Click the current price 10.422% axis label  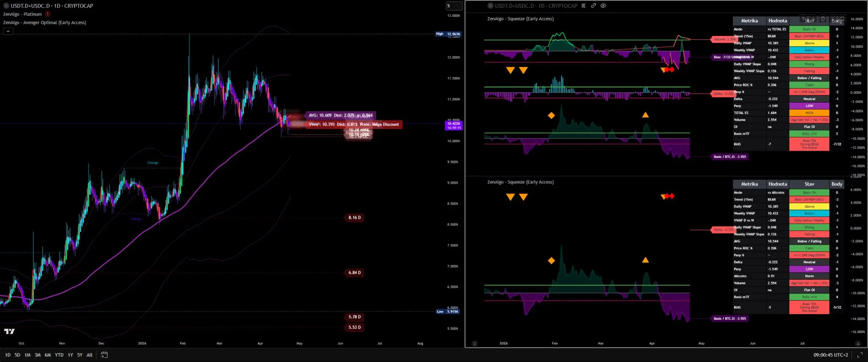[453, 125]
